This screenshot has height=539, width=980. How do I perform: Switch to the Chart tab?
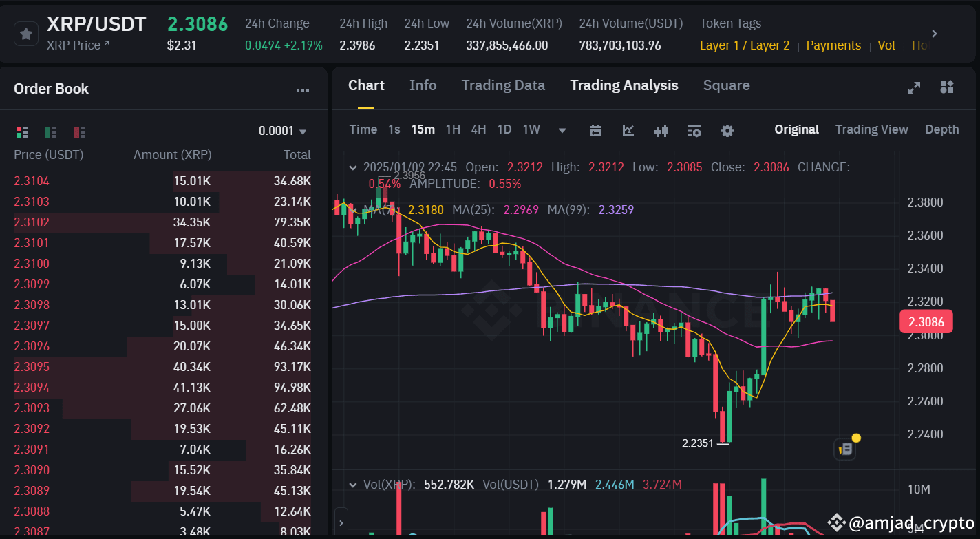[x=366, y=85]
